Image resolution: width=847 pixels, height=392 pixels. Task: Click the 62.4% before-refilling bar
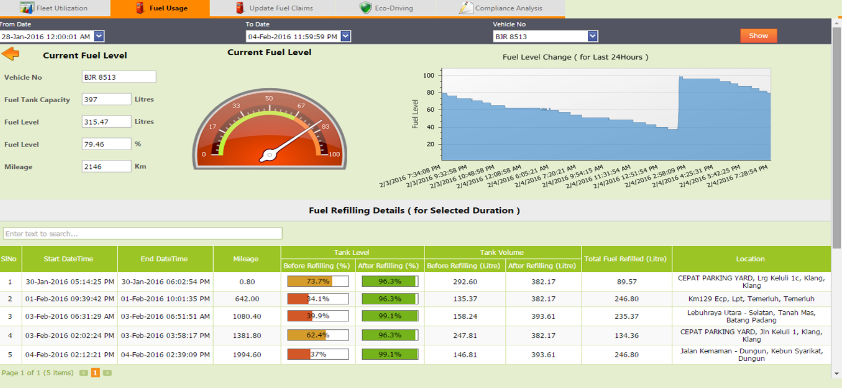[318, 335]
